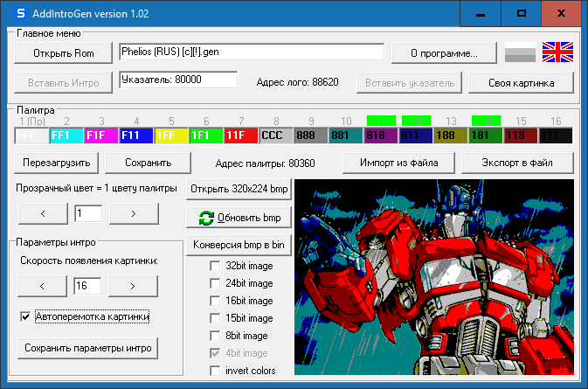The width and height of the screenshot is (588, 389).
Task: Select palette color 16 swatch 111
Action: click(x=556, y=135)
